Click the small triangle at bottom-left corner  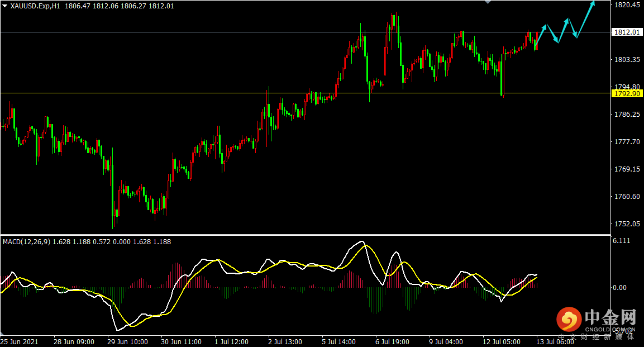(2, 334)
